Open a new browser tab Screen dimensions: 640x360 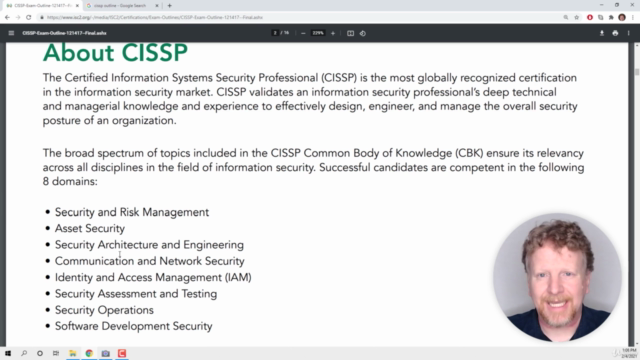(x=169, y=6)
